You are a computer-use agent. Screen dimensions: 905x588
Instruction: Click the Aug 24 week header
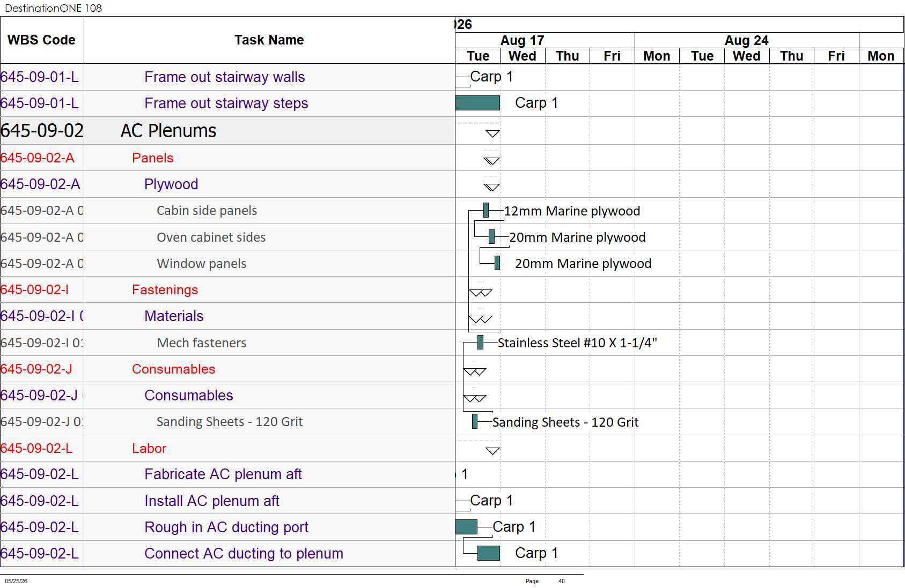(747, 41)
